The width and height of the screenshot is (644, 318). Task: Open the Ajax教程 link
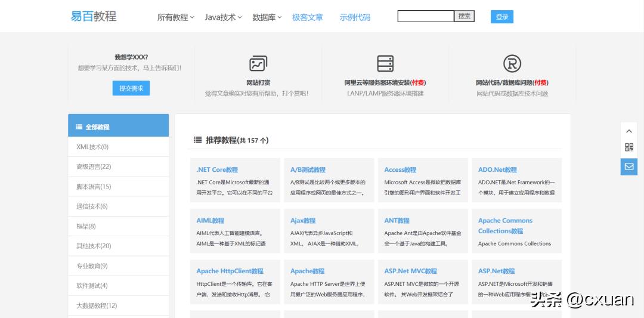coord(303,221)
